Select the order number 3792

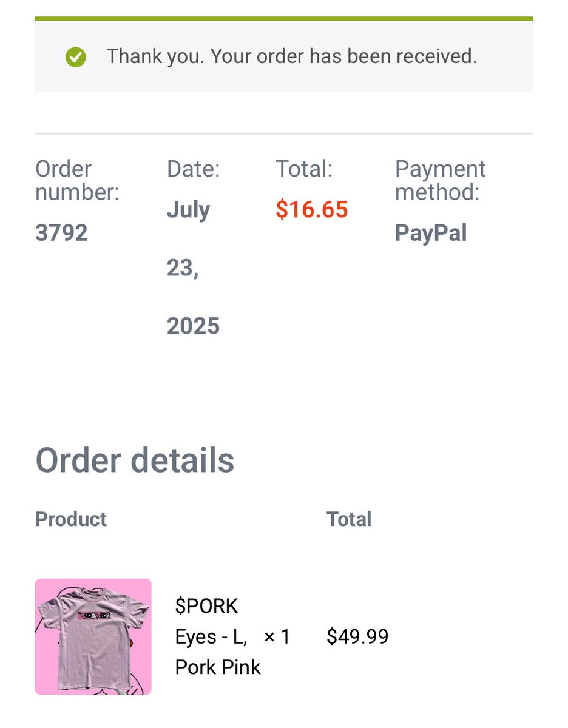point(61,232)
